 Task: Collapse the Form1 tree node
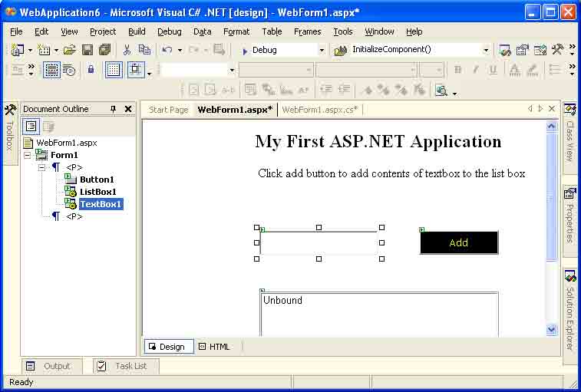28,155
